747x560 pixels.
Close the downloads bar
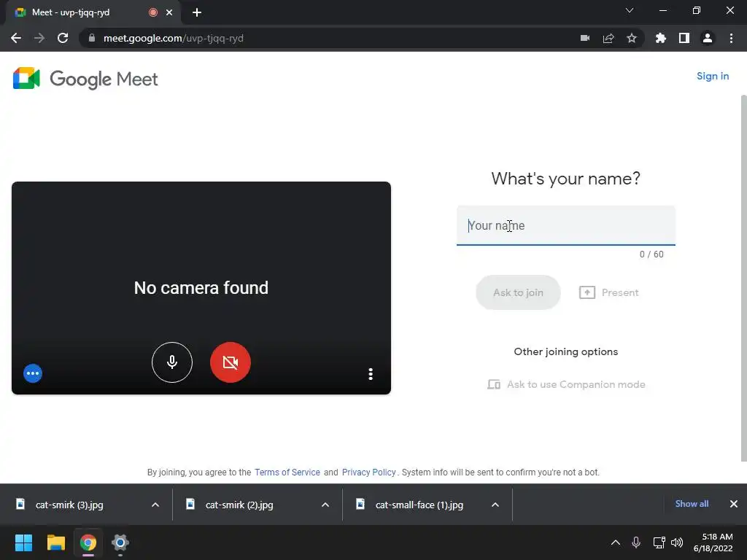(x=734, y=504)
